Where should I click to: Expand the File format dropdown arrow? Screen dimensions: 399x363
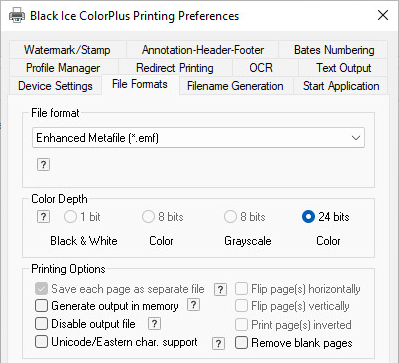pyautogui.click(x=356, y=138)
